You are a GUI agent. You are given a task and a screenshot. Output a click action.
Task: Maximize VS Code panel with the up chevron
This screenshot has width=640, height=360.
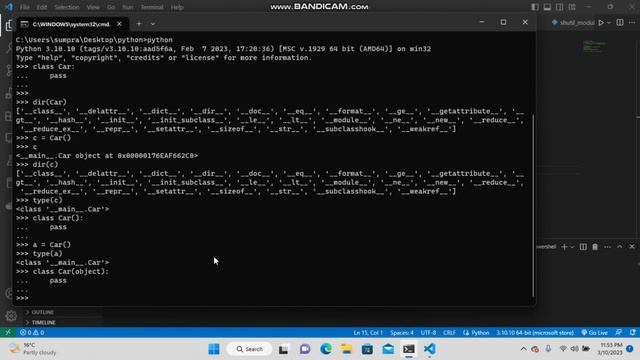pyautogui.click(x=620, y=247)
